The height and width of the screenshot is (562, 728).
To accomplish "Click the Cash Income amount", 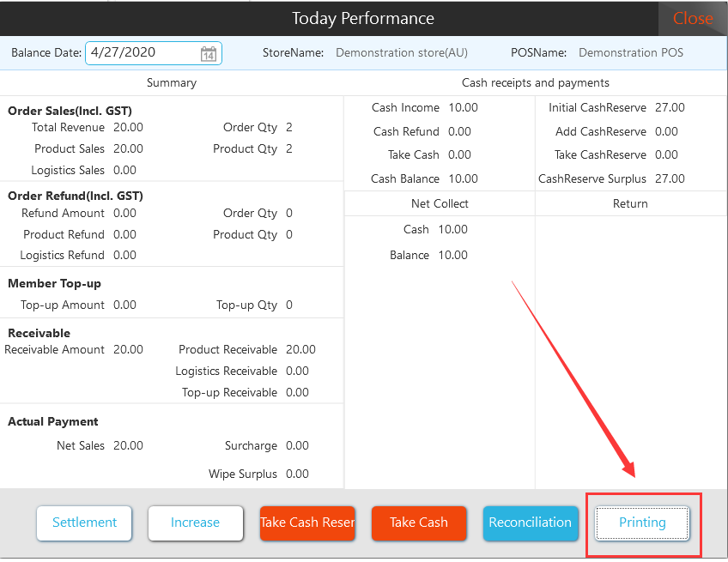I will pyautogui.click(x=463, y=108).
